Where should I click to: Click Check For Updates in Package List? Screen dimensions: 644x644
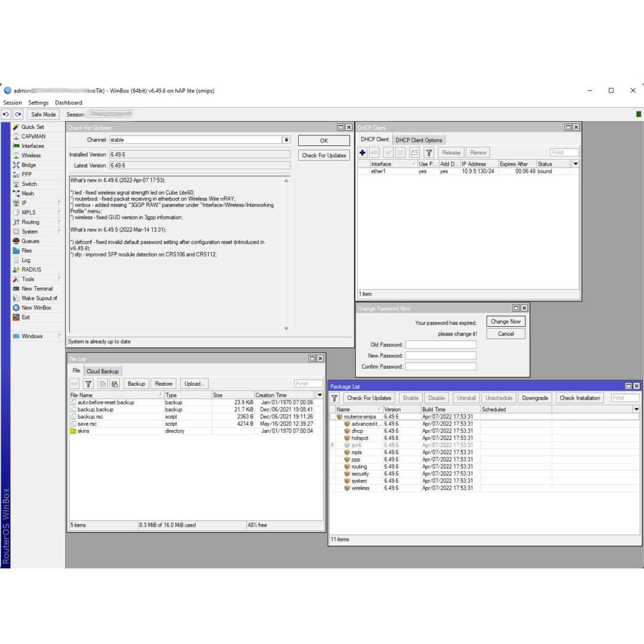(x=369, y=398)
